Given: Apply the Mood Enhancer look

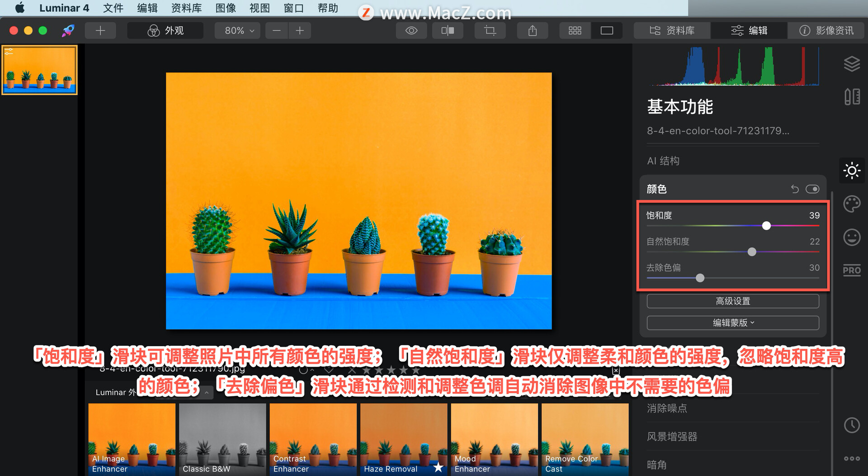Looking at the screenshot, I should pos(495,439).
